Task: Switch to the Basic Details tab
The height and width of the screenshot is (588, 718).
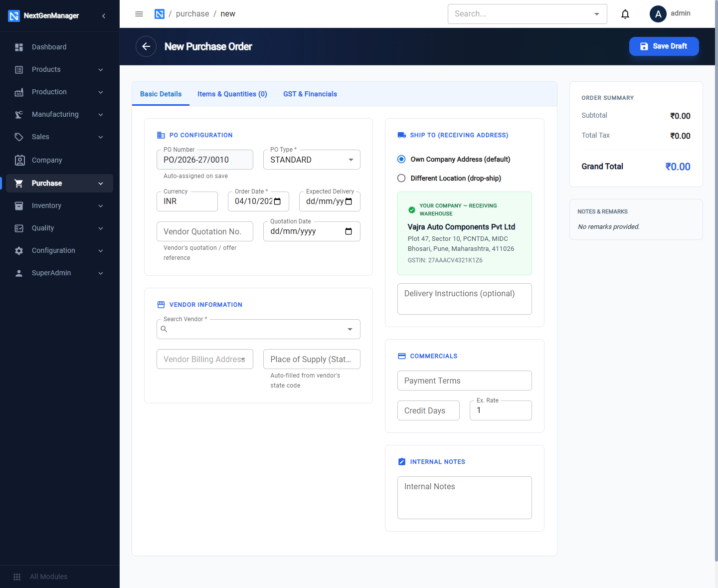Action: pos(161,94)
